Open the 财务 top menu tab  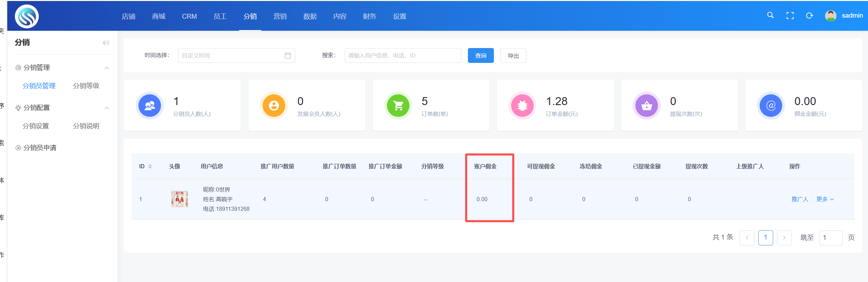click(x=369, y=16)
